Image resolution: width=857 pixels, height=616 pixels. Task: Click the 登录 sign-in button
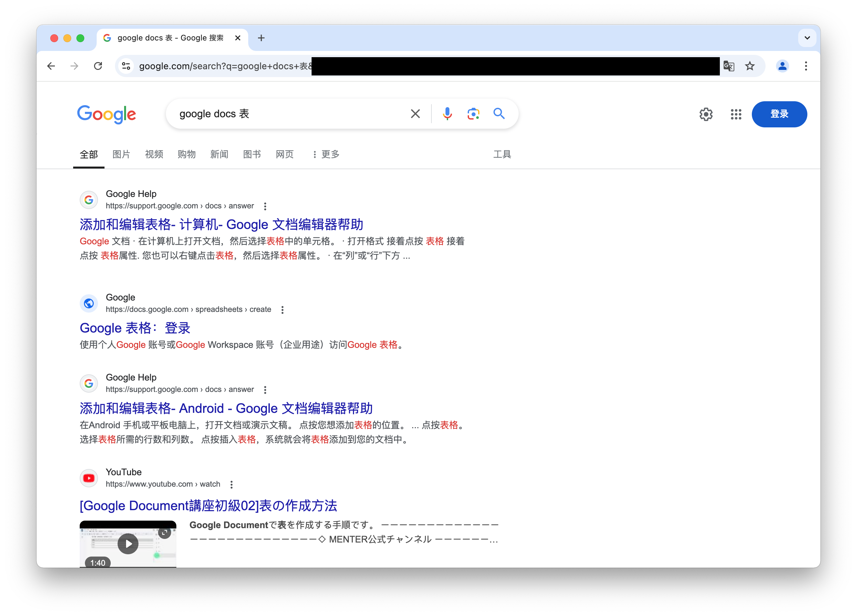[779, 114]
